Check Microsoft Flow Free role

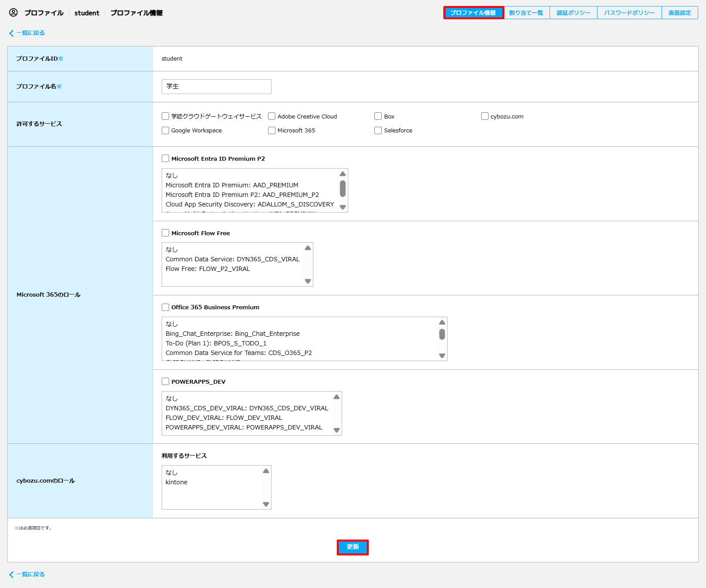click(165, 233)
